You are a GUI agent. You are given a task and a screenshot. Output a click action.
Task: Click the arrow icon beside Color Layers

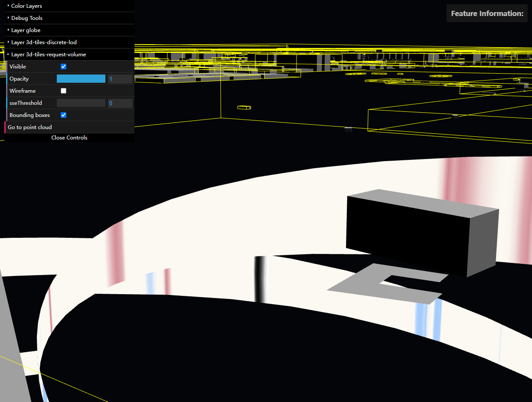[7, 6]
